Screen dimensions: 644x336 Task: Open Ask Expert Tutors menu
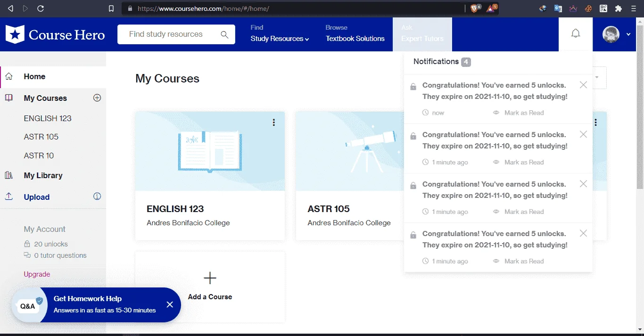(422, 34)
